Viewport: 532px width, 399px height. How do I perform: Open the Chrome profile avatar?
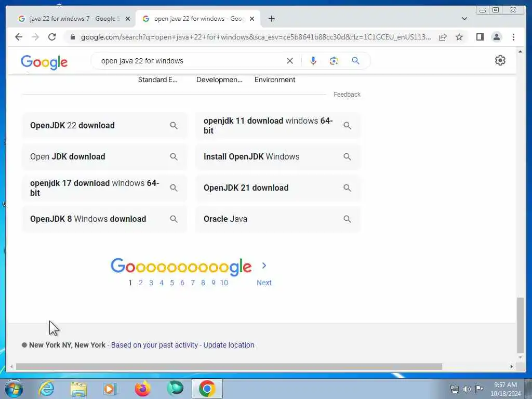[497, 37]
